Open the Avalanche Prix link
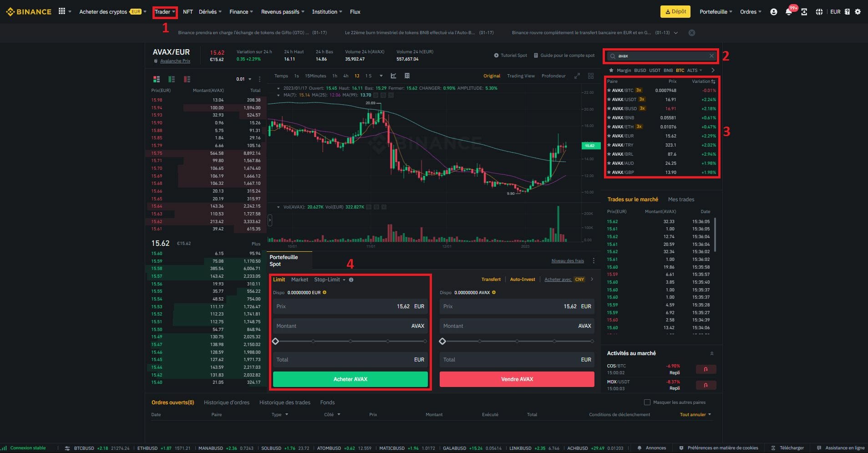868x453 pixels. pyautogui.click(x=175, y=61)
